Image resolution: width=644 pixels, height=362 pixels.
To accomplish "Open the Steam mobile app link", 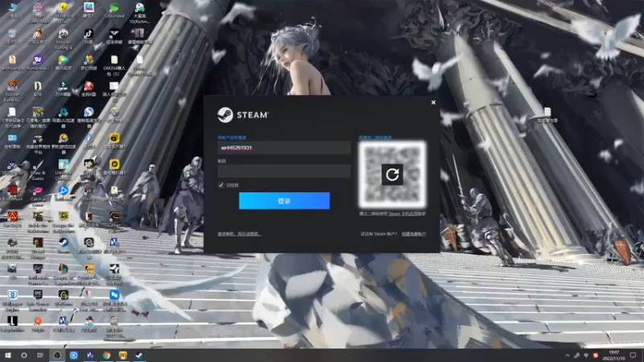I will 407,213.
